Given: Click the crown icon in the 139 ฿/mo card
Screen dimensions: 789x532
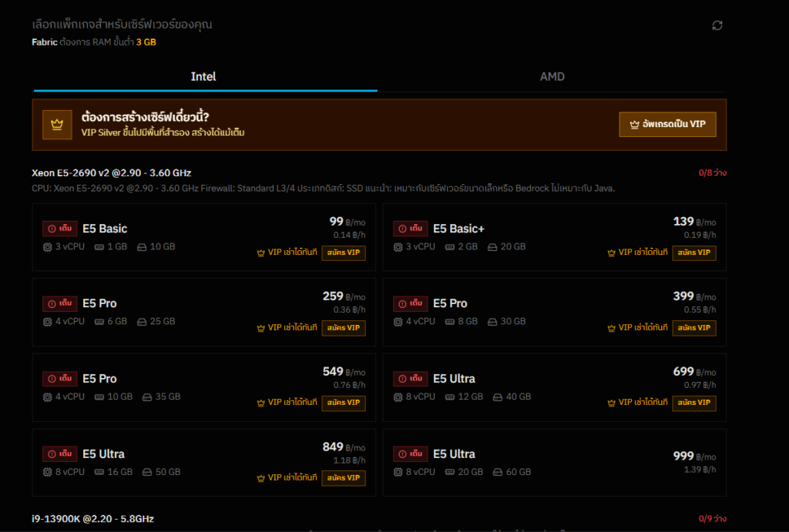Looking at the screenshot, I should click(x=611, y=253).
